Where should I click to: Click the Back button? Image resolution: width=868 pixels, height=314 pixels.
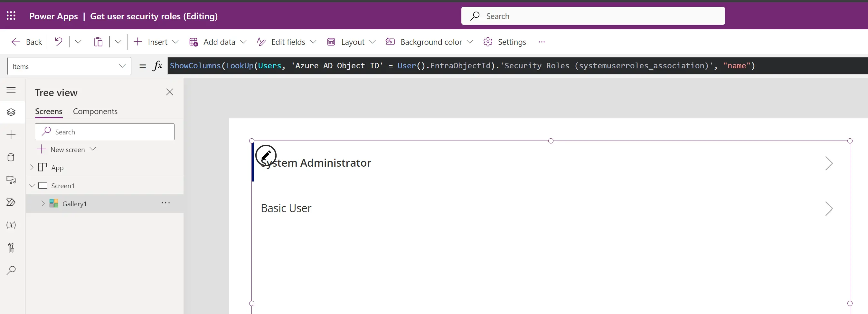pos(27,42)
